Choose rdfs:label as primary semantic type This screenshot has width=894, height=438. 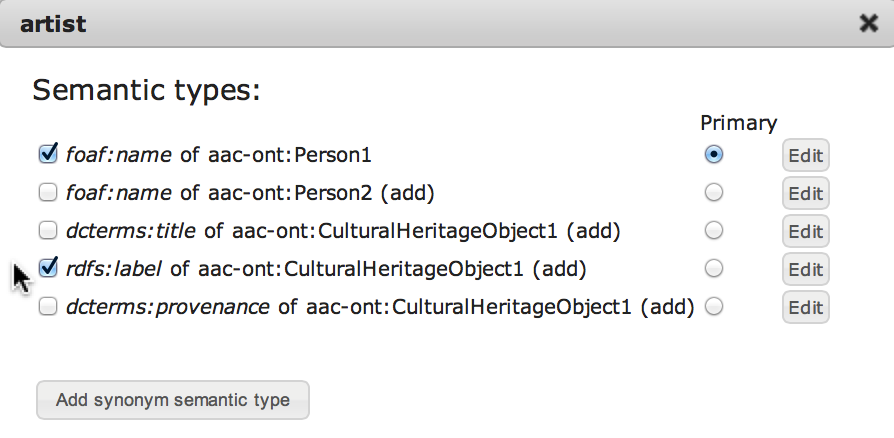(714, 268)
